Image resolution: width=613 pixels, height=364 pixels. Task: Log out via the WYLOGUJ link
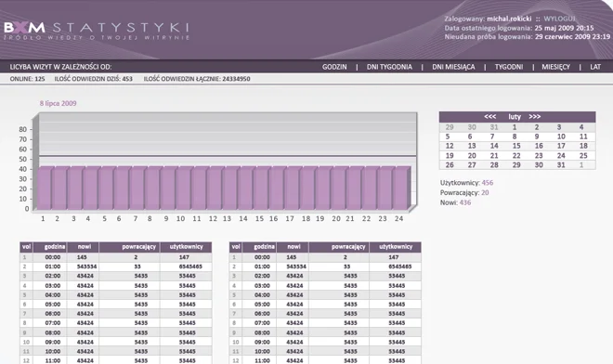pyautogui.click(x=559, y=19)
